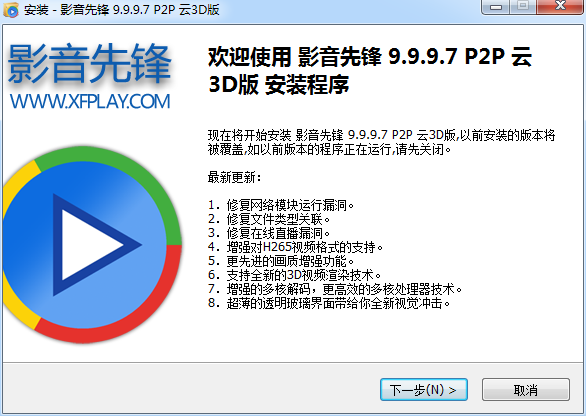Cancel the installation with 取消 button
586x416 pixels.
click(525, 390)
